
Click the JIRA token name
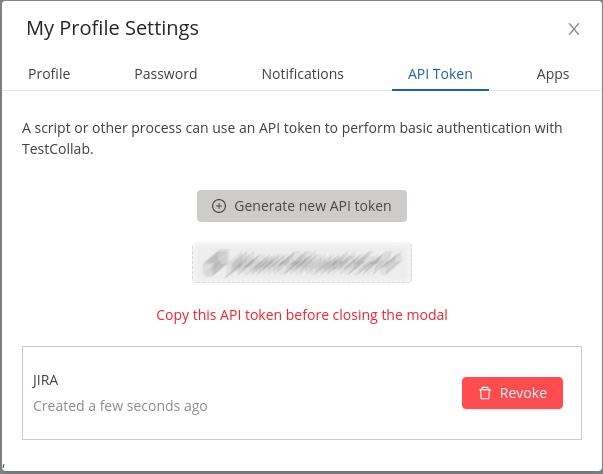(45, 380)
